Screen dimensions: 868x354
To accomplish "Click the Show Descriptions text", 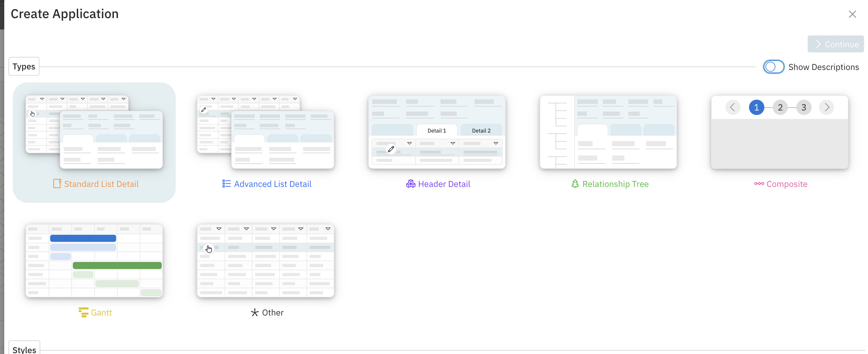I will click(824, 67).
